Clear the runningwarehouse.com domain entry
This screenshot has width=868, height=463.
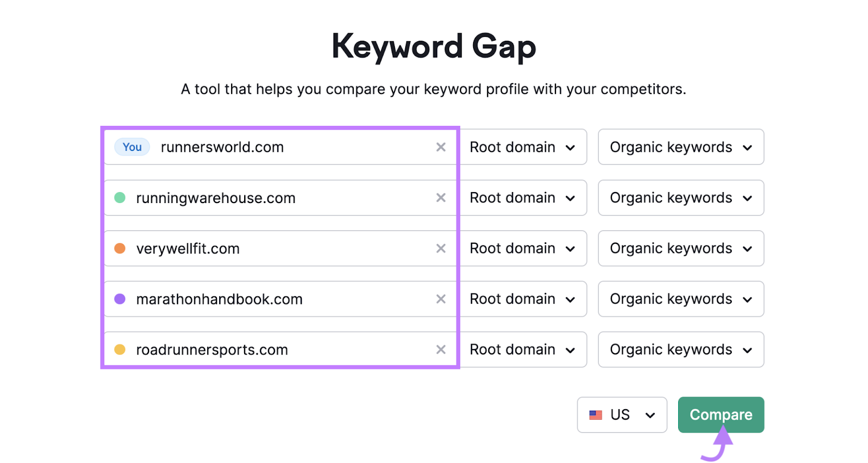[x=441, y=198]
